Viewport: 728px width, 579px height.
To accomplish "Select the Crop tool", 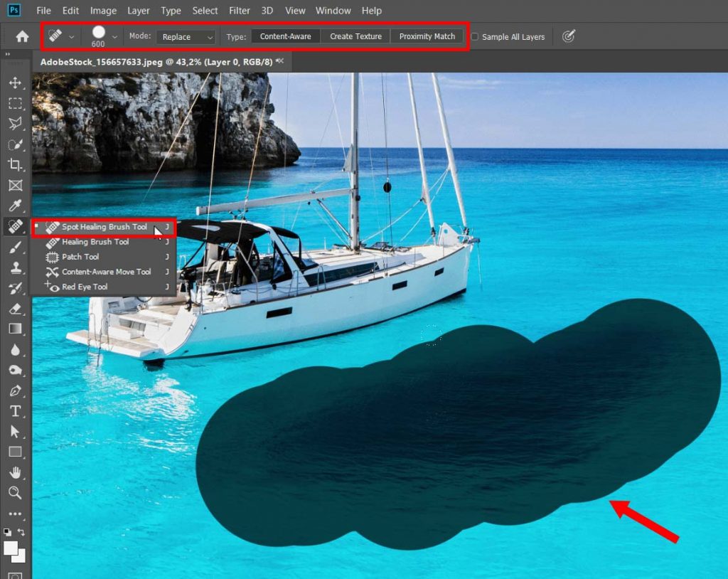I will 16,165.
